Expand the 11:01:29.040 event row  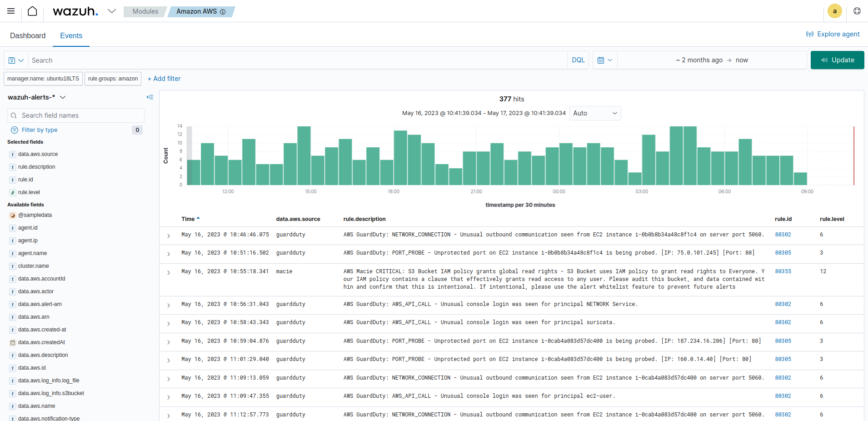[169, 360]
